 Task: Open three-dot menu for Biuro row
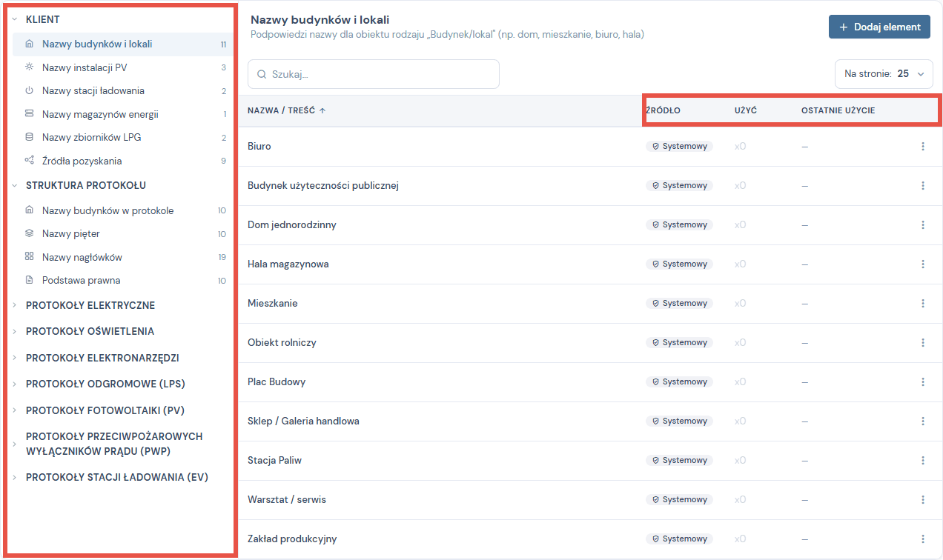pos(923,147)
